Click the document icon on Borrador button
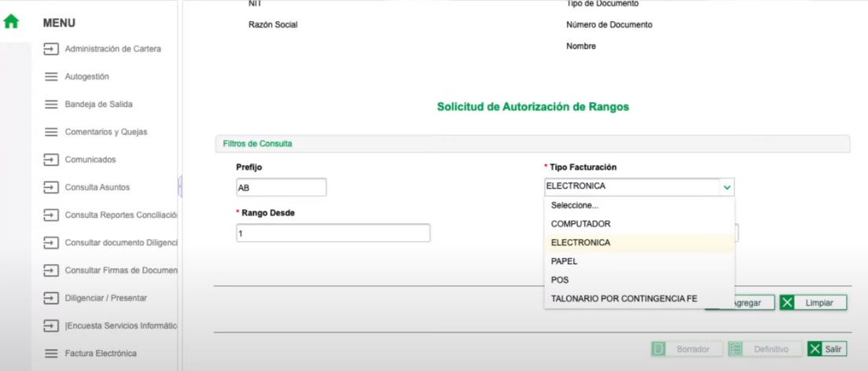 pyautogui.click(x=658, y=349)
